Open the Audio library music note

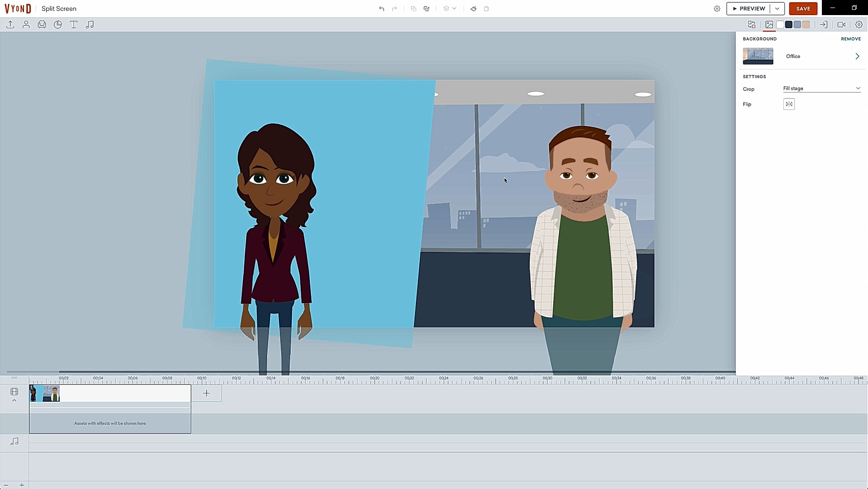(89, 24)
